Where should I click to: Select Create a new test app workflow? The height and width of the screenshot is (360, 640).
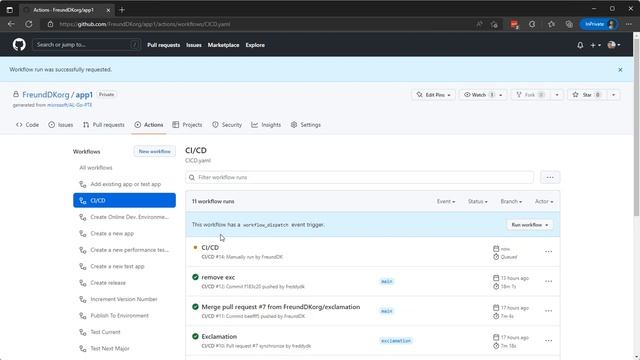coord(124,266)
